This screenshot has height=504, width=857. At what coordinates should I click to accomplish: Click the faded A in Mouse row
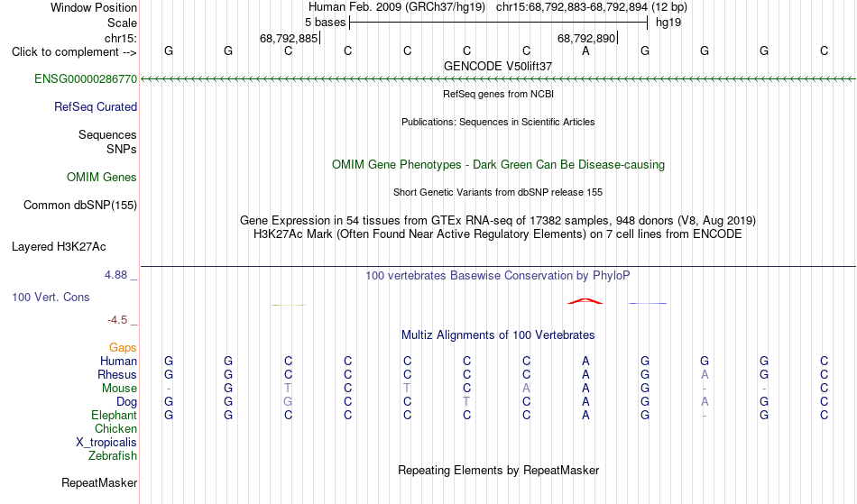526,389
